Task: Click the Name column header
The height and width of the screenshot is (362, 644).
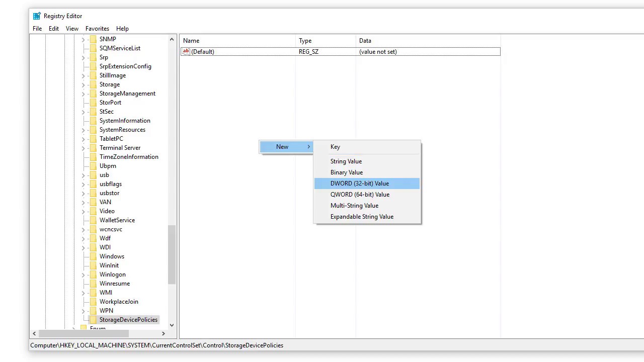Action: click(238, 41)
